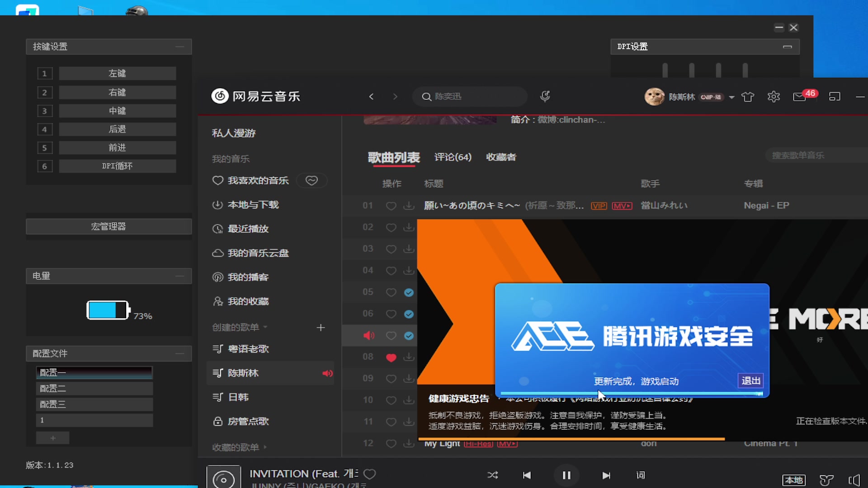Toggle shuffle play mode

(492, 475)
